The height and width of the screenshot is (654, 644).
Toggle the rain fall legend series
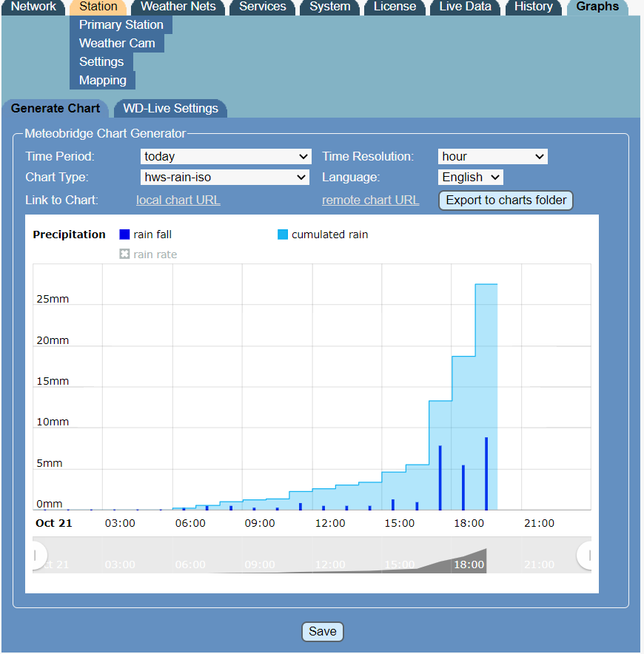click(x=145, y=235)
